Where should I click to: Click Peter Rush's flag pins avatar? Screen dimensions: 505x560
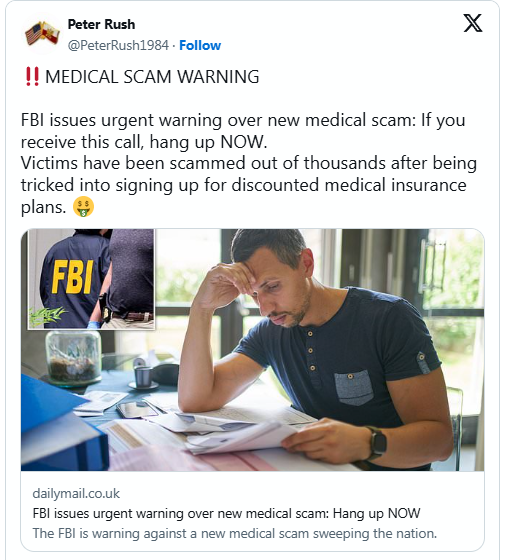coord(42,34)
